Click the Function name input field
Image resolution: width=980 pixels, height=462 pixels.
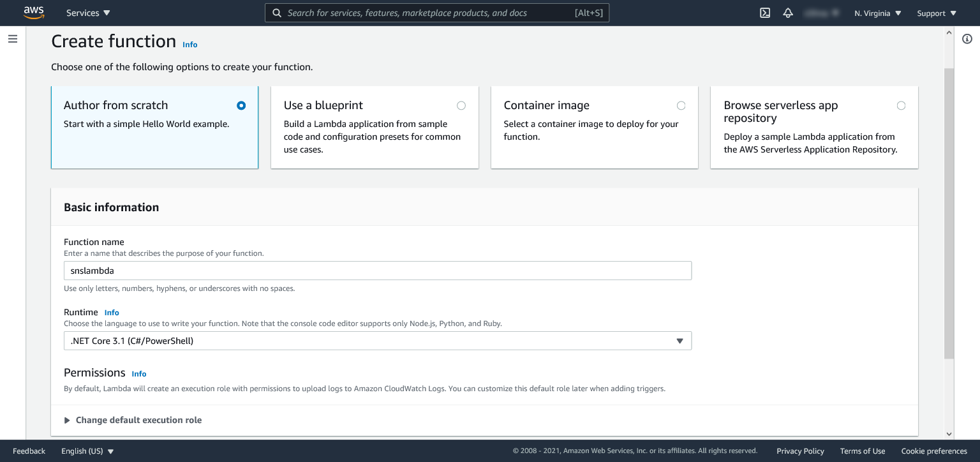pos(378,271)
